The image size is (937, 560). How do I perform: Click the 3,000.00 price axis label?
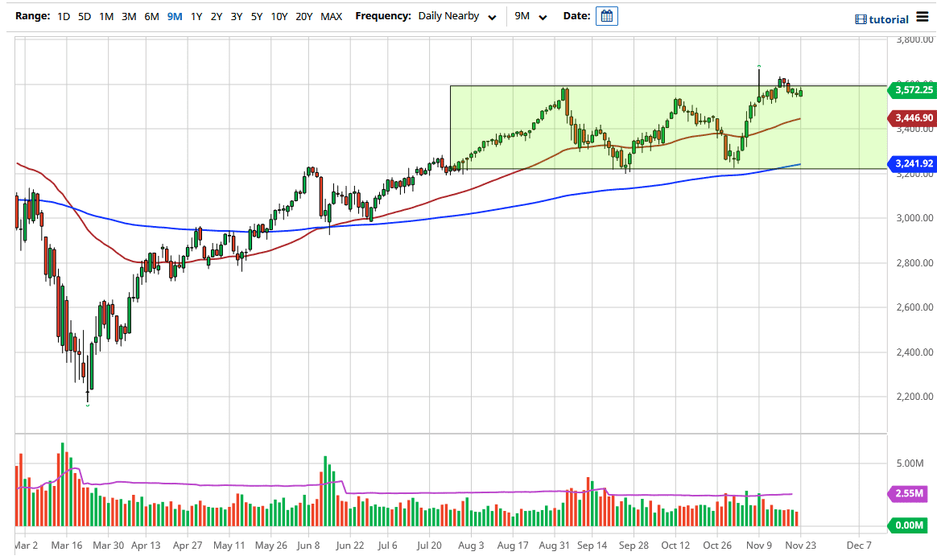[x=914, y=219]
